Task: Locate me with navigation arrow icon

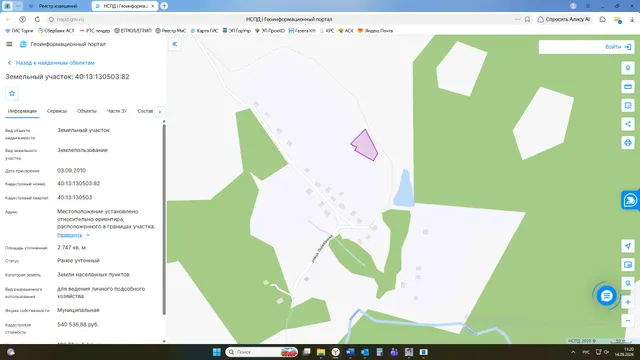Action: [x=628, y=246]
